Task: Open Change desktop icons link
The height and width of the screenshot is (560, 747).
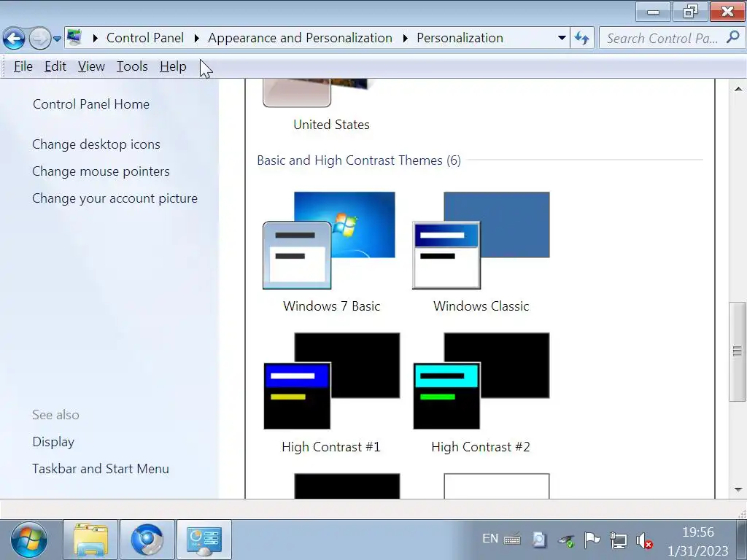Action: coord(96,144)
